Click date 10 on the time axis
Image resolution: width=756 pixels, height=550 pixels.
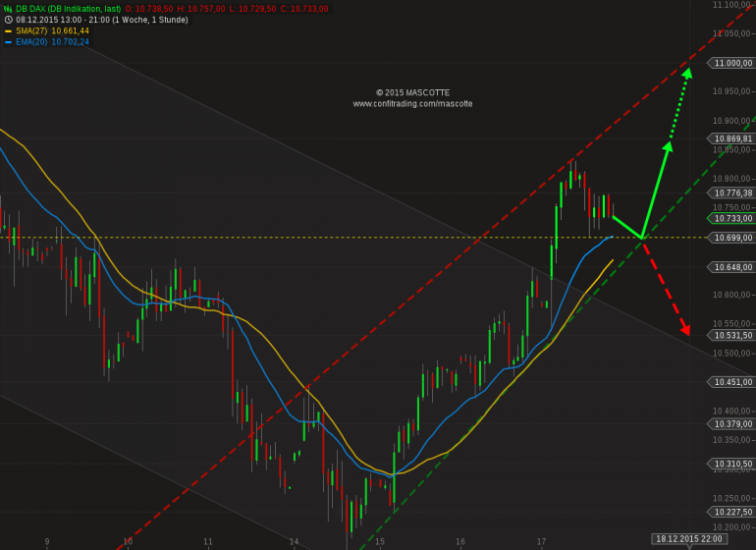[x=128, y=542]
